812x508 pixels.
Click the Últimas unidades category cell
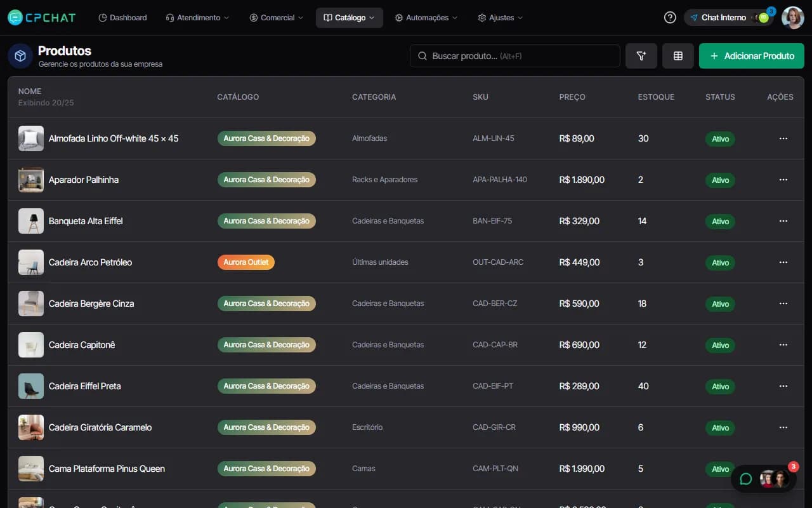tap(380, 262)
